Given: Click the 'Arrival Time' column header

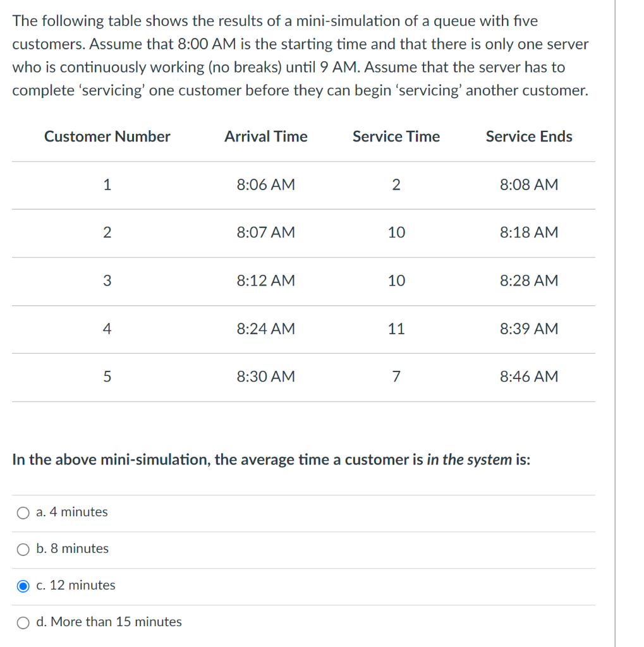Looking at the screenshot, I should point(265,136).
